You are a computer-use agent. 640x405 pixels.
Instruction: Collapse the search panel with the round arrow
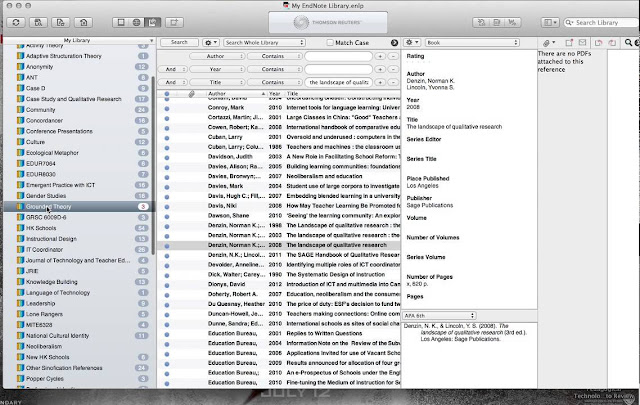[394, 42]
